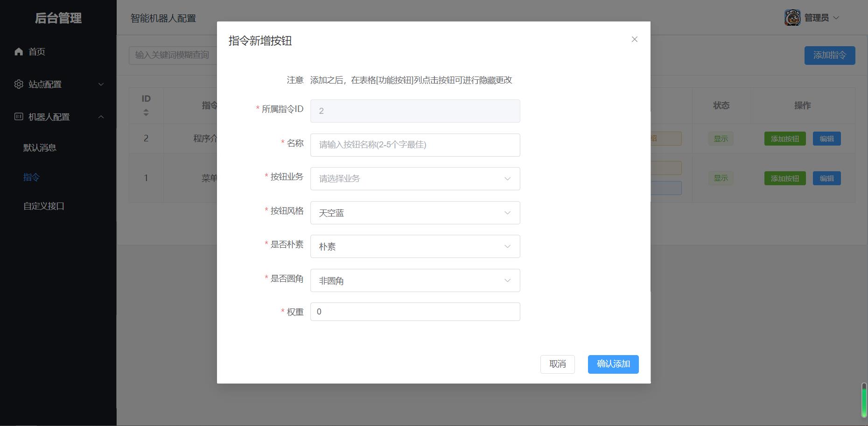Click the keyword search box 输入关键词模糊查询
This screenshot has height=426, width=868.
pos(173,55)
